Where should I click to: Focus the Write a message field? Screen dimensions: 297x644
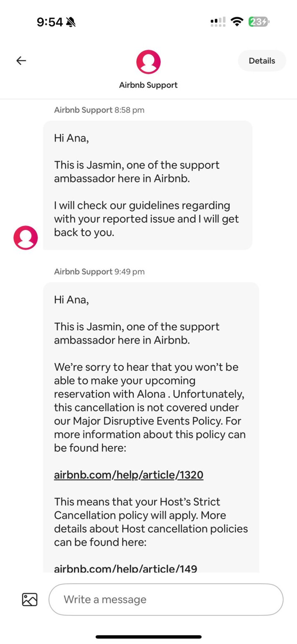click(x=166, y=599)
